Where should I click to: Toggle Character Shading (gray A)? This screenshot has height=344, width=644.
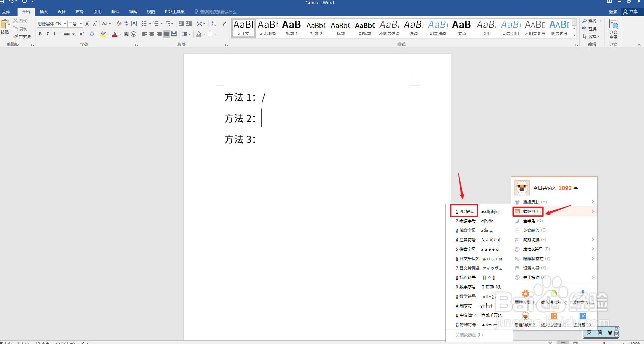tap(126, 34)
